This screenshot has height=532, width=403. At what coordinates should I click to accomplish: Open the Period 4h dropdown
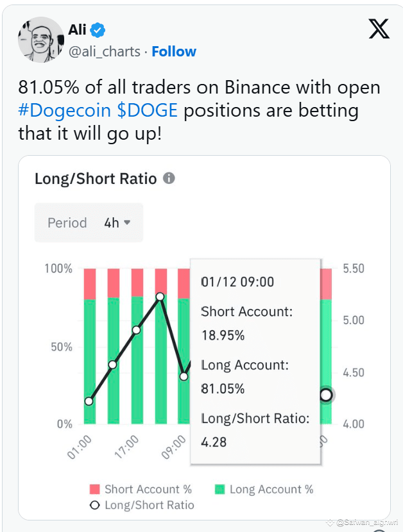(x=89, y=222)
